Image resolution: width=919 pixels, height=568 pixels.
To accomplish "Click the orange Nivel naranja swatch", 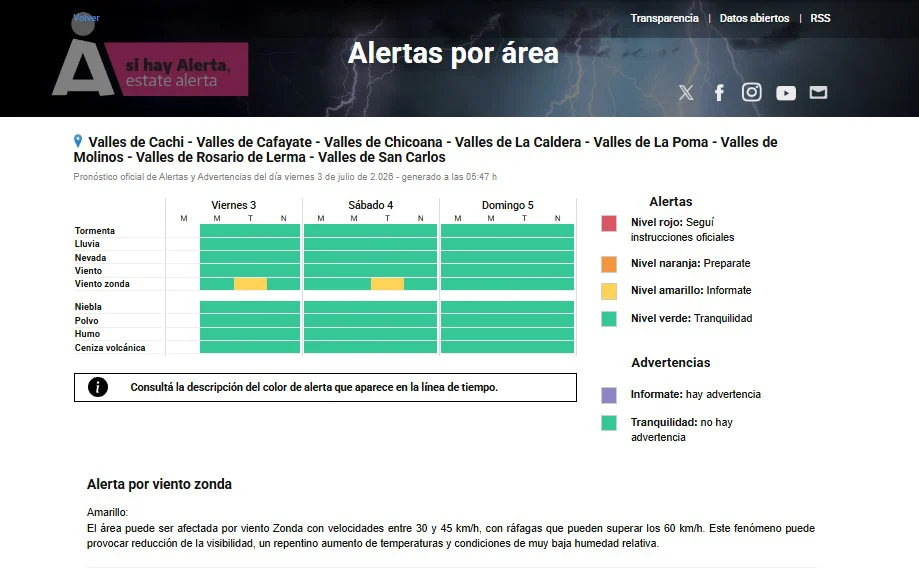I will (609, 264).
